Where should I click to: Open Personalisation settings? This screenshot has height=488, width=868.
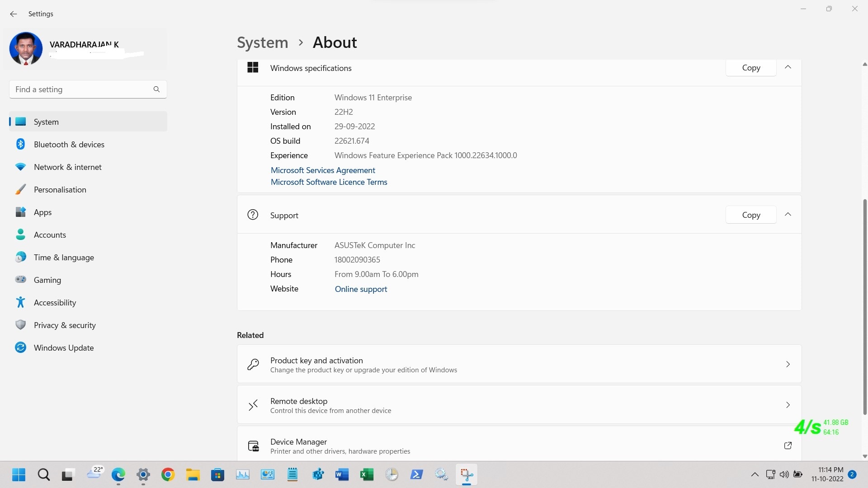(60, 189)
